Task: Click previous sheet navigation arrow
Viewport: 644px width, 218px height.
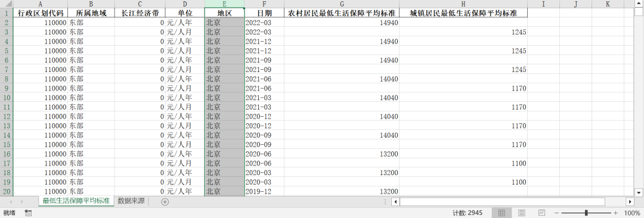Action: tap(11, 201)
